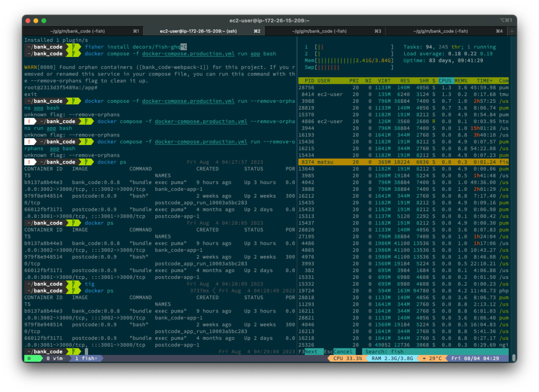Click the timestamp Fri Aug 4 04:28:05 2023

225,223
